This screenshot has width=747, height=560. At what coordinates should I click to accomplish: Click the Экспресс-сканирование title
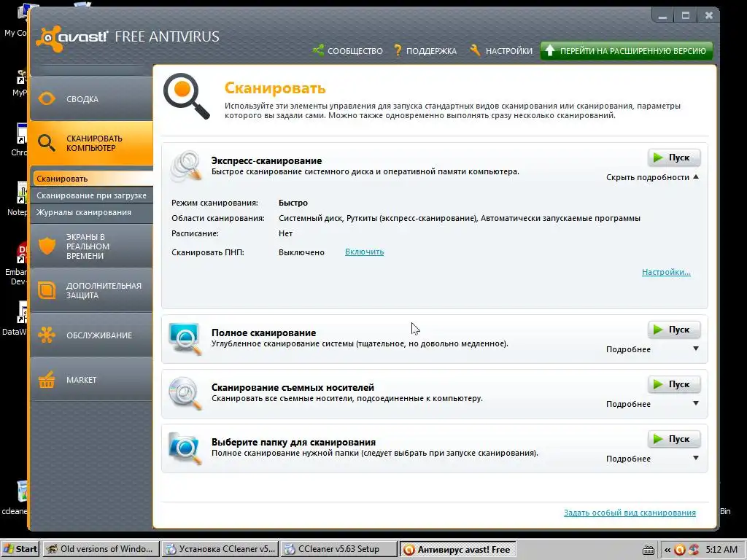point(266,160)
